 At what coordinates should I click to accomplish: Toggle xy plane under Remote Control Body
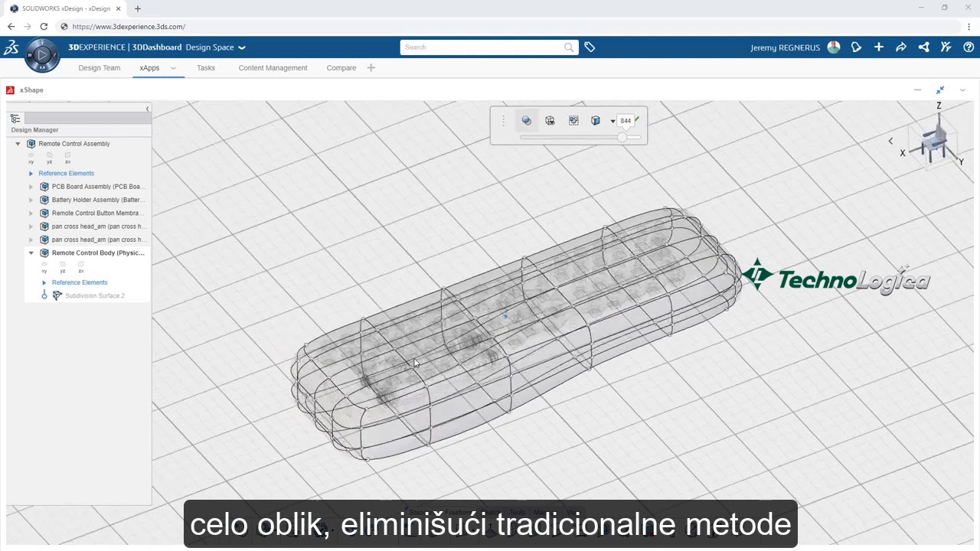(44, 266)
